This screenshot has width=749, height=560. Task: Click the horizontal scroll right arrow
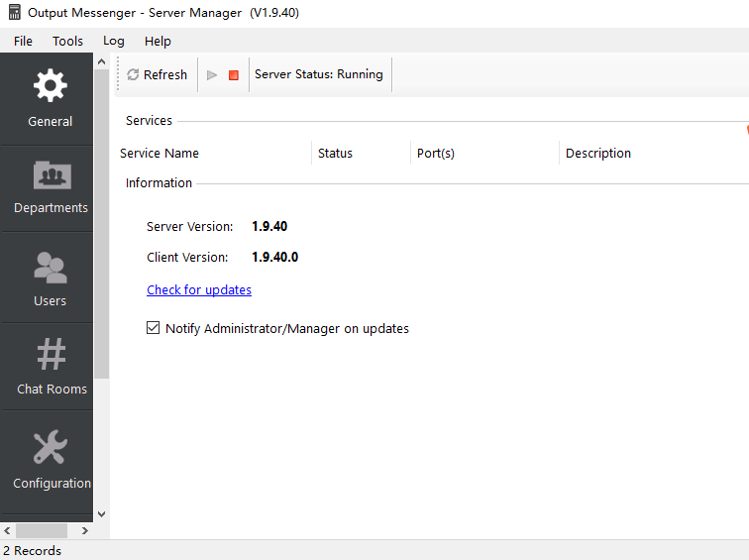pyautogui.click(x=85, y=530)
